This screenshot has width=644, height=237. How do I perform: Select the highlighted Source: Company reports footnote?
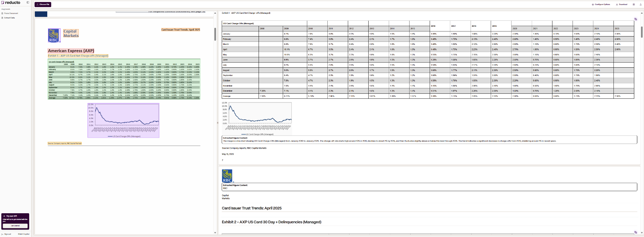(64, 143)
